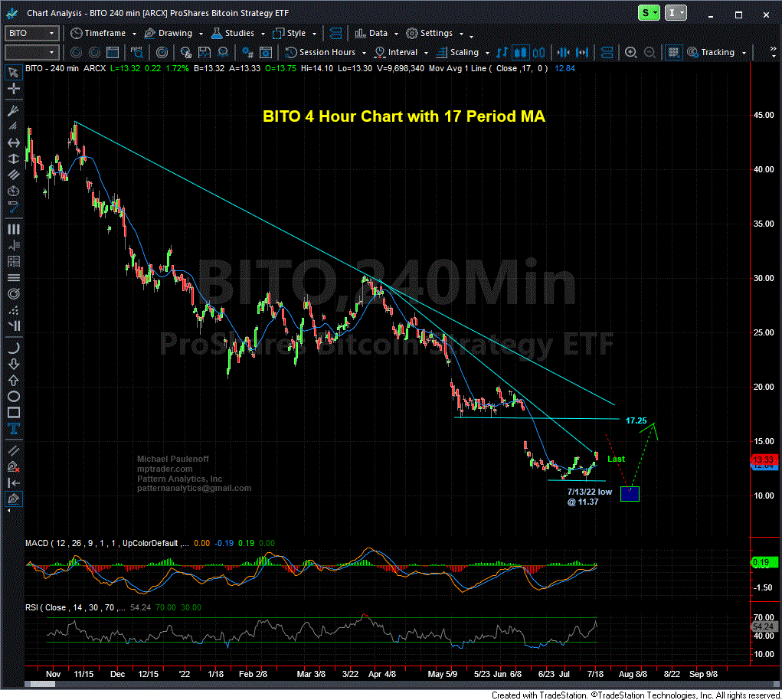Switch to OHLC bar type
Screen dimensions: 782x700
502,52
